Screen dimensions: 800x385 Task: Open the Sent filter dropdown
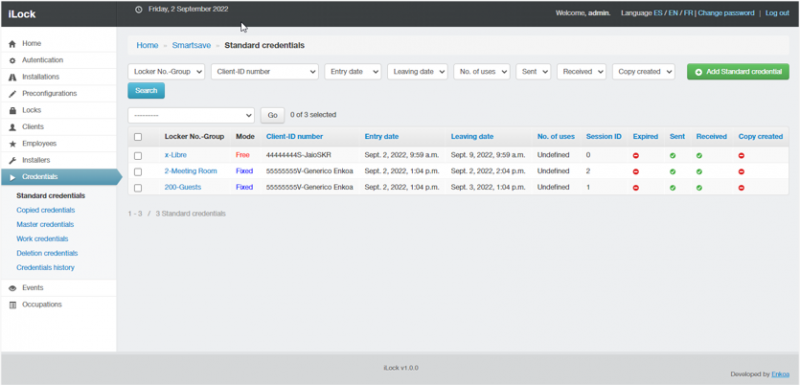(x=533, y=72)
